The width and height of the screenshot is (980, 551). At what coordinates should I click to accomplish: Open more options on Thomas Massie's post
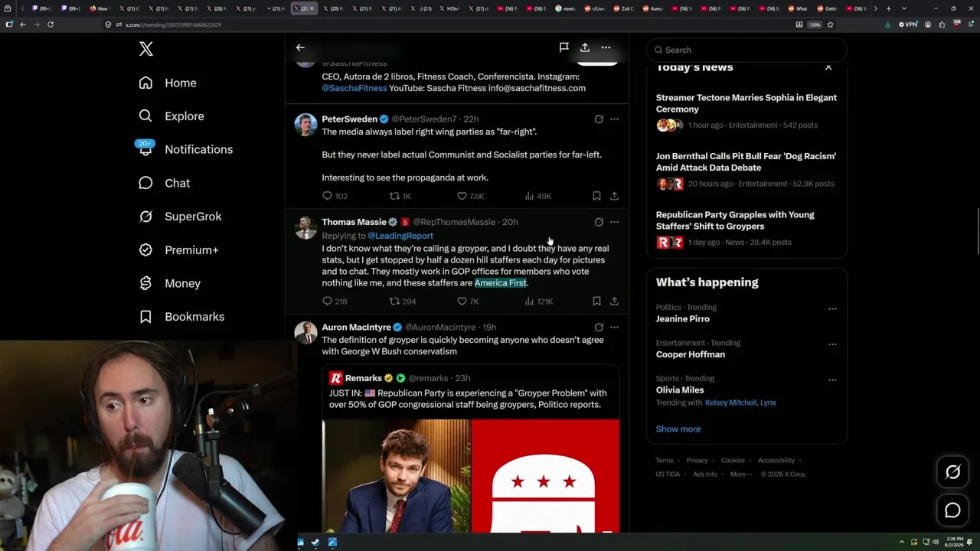click(x=614, y=222)
